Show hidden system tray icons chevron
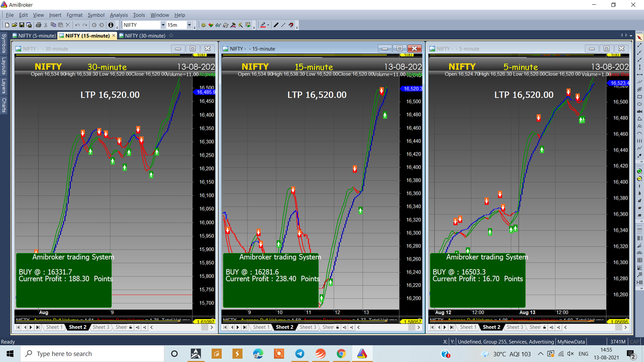This screenshot has width=644, height=362. pos(540,354)
